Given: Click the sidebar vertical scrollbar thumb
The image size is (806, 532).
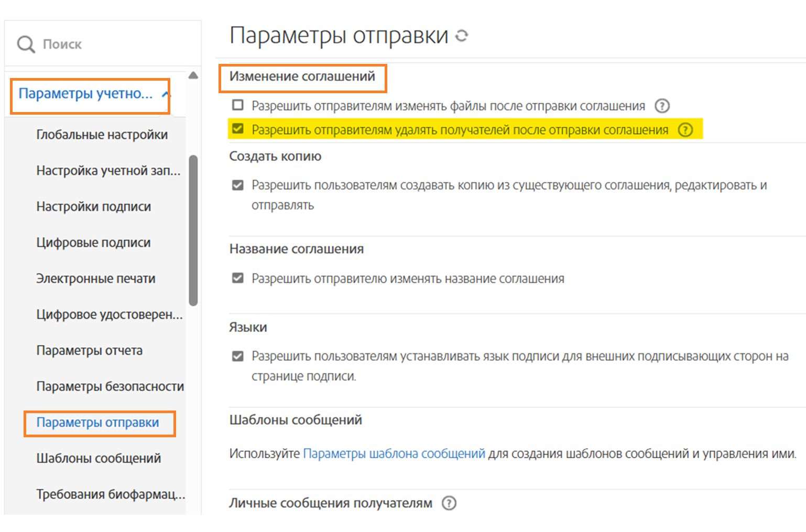Looking at the screenshot, I should 193,230.
